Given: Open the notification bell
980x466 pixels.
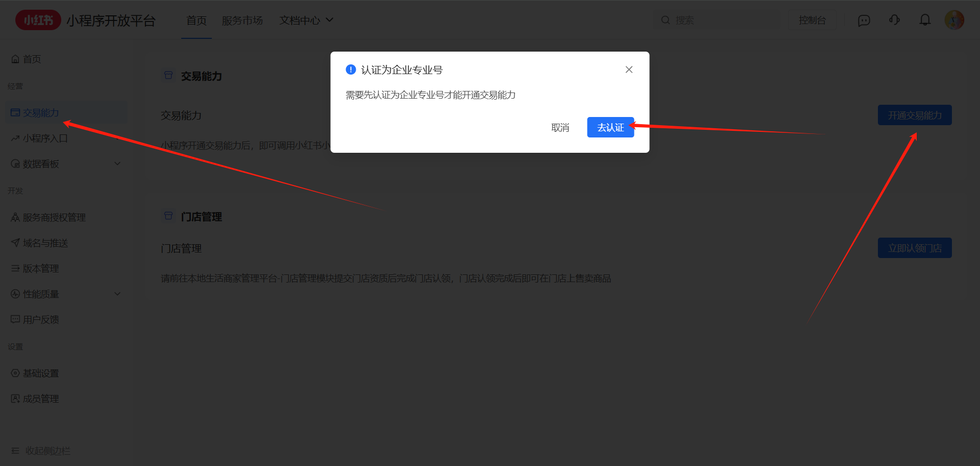Looking at the screenshot, I should click(x=925, y=20).
